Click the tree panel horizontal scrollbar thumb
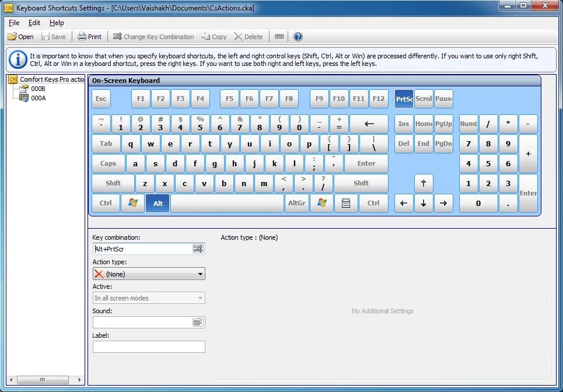The width and height of the screenshot is (563, 392). (x=43, y=380)
